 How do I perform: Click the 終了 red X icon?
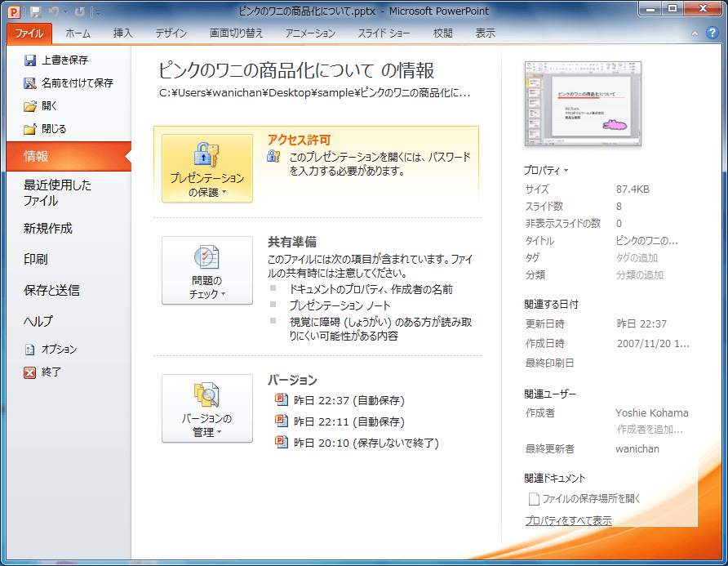click(x=29, y=372)
